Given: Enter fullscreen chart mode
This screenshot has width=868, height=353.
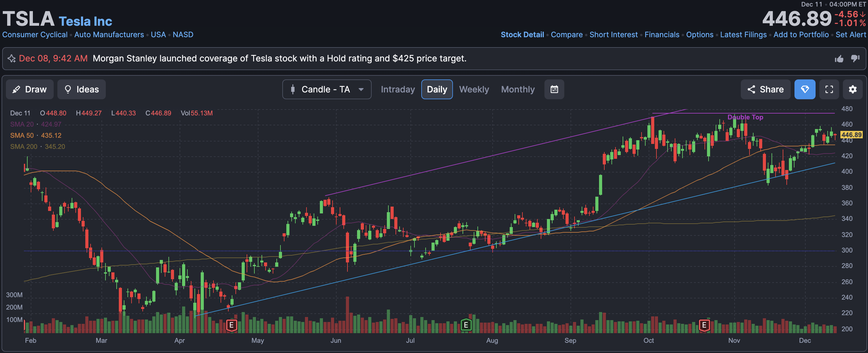Looking at the screenshot, I should [x=829, y=89].
